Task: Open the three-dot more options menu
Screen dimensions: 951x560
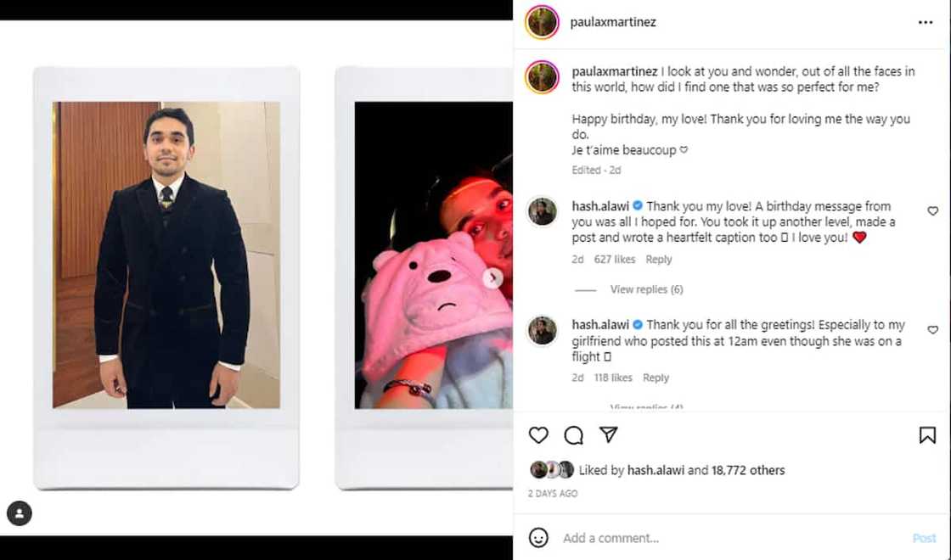Action: pyautogui.click(x=926, y=23)
